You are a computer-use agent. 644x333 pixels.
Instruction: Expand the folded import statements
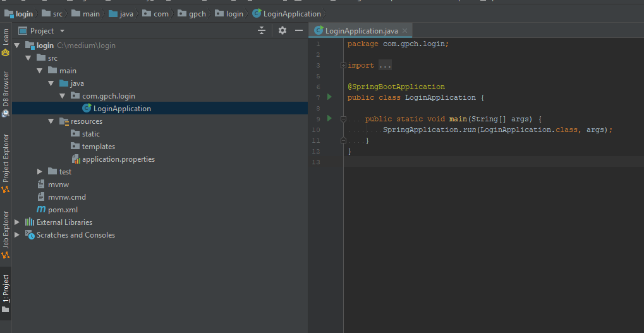(x=343, y=65)
